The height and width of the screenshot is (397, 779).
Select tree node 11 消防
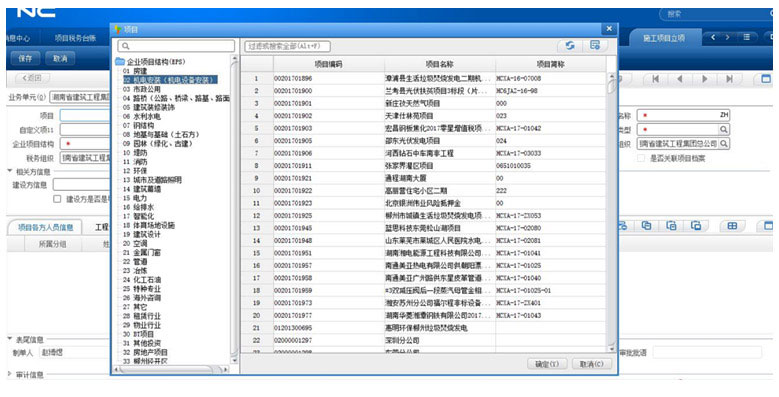pos(135,162)
